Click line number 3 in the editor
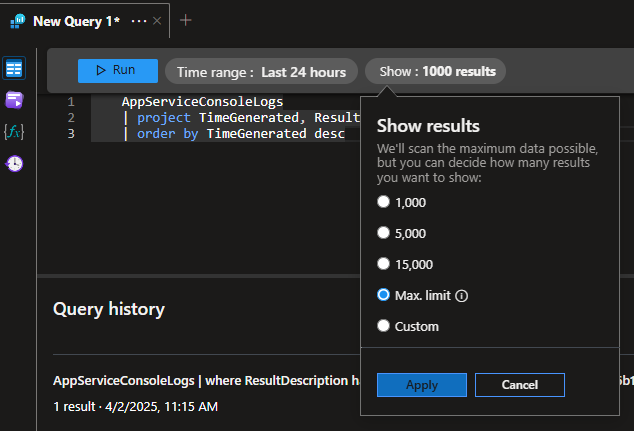634x431 pixels. click(71, 133)
